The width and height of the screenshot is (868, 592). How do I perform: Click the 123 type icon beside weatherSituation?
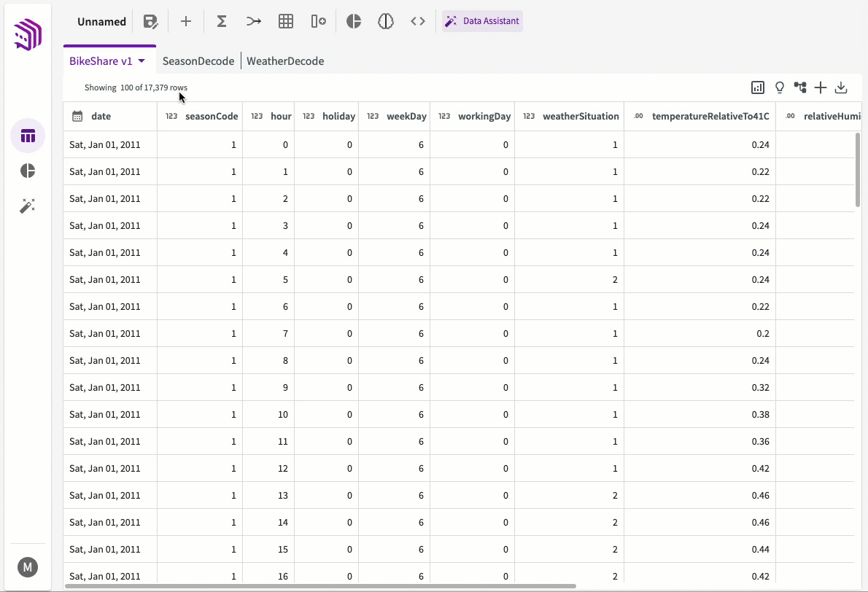click(530, 116)
